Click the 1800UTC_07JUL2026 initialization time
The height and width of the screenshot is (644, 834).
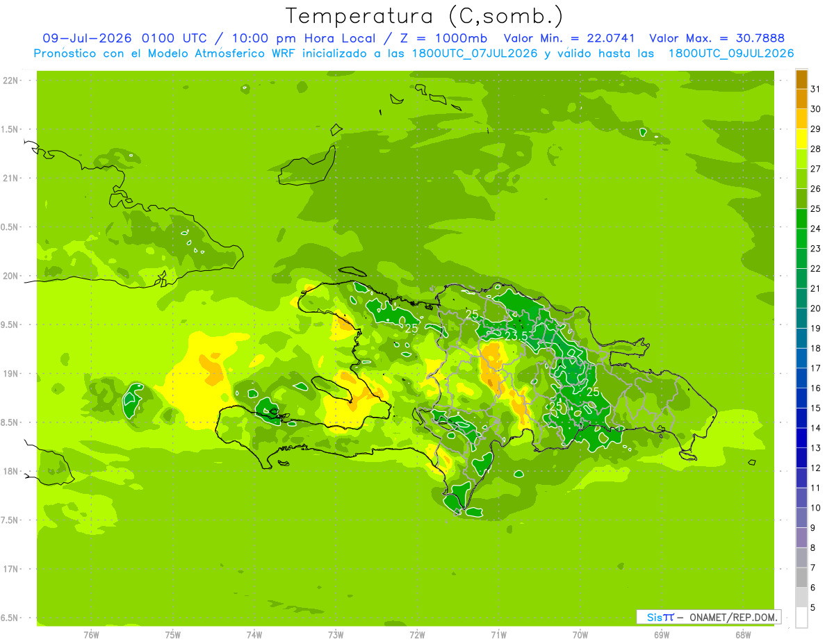pos(476,53)
